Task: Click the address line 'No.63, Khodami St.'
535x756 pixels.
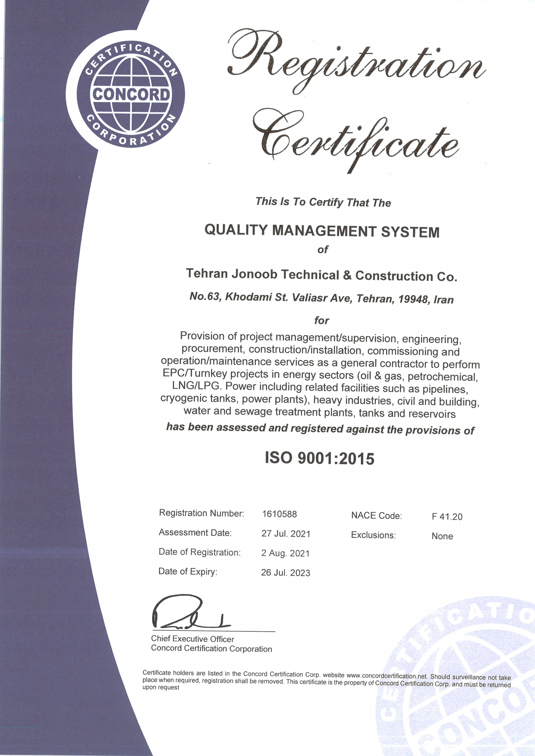Action: [321, 298]
